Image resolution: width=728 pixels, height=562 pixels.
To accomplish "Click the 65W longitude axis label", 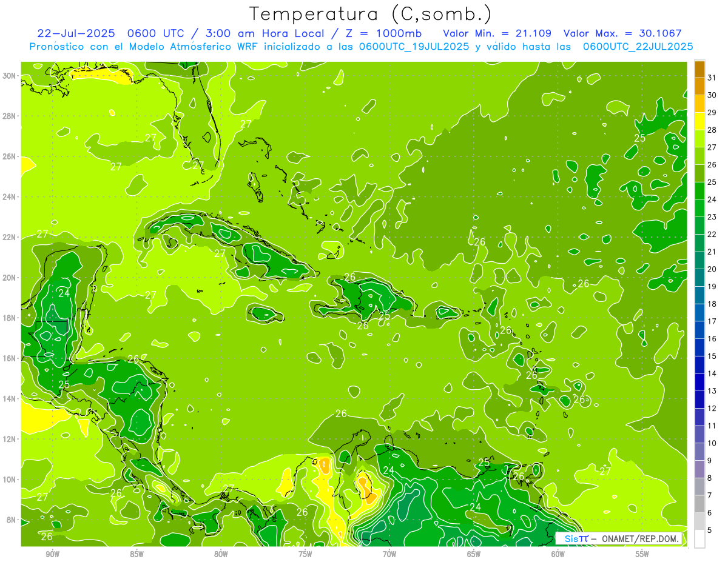I will click(x=474, y=554).
